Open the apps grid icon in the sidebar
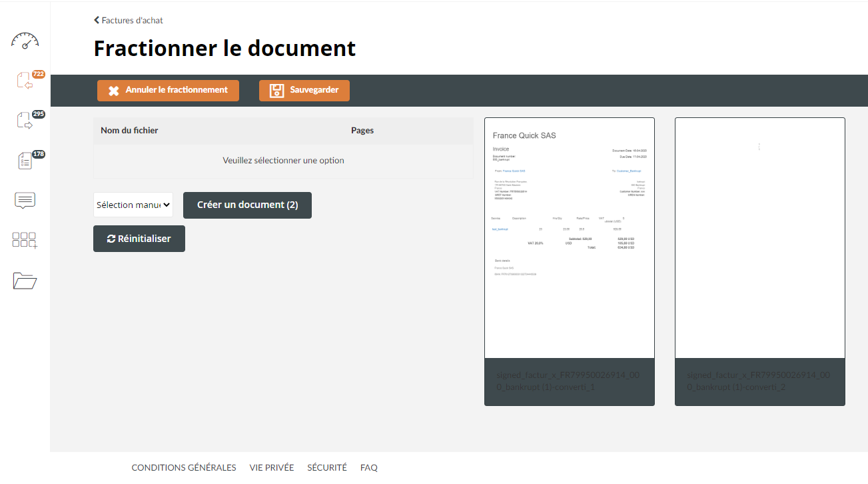The image size is (868, 484). (25, 241)
